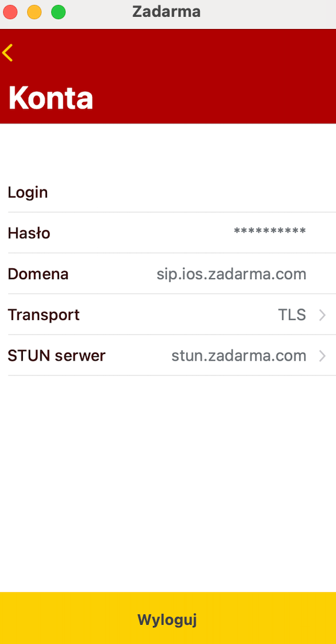The image size is (336, 644).
Task: Expand STUN serwer settings with chevron
Action: [323, 356]
